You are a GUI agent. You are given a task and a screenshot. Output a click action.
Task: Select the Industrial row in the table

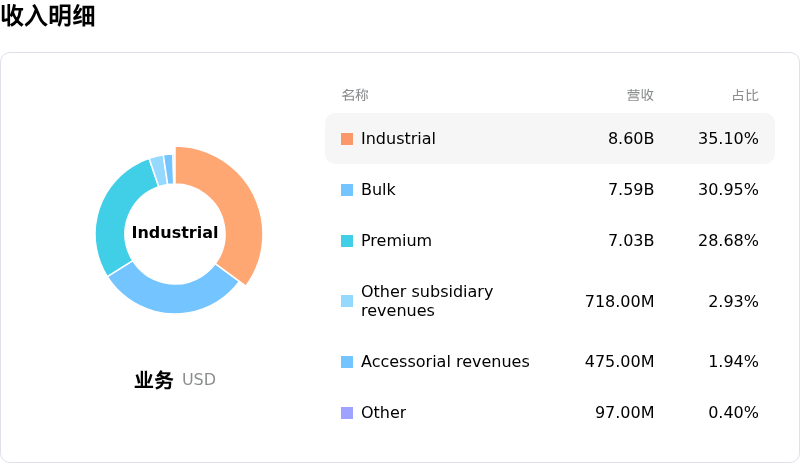click(x=550, y=138)
